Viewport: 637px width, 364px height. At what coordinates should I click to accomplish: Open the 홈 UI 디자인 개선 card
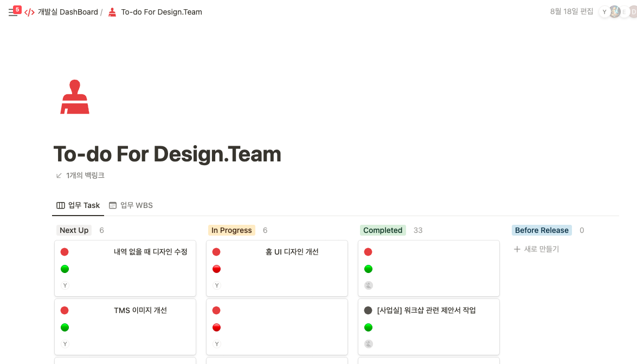(x=277, y=268)
